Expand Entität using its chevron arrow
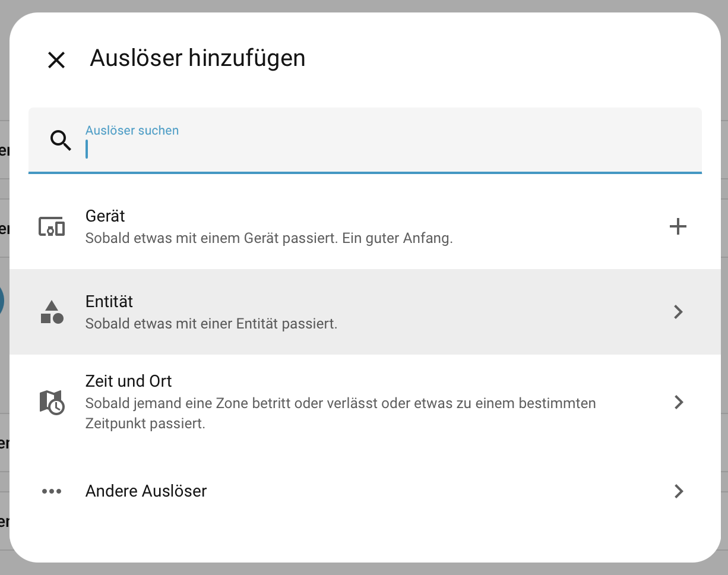Screen dimensions: 728x575 [679, 312]
